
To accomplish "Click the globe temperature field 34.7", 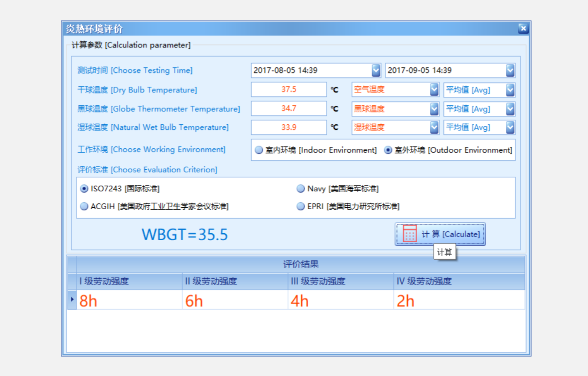I will [x=288, y=109].
